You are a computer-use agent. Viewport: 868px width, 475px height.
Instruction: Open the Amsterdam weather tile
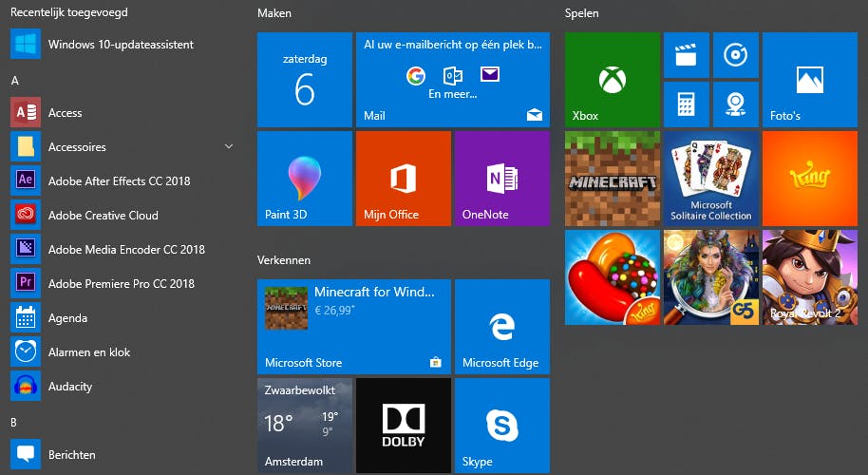[305, 426]
